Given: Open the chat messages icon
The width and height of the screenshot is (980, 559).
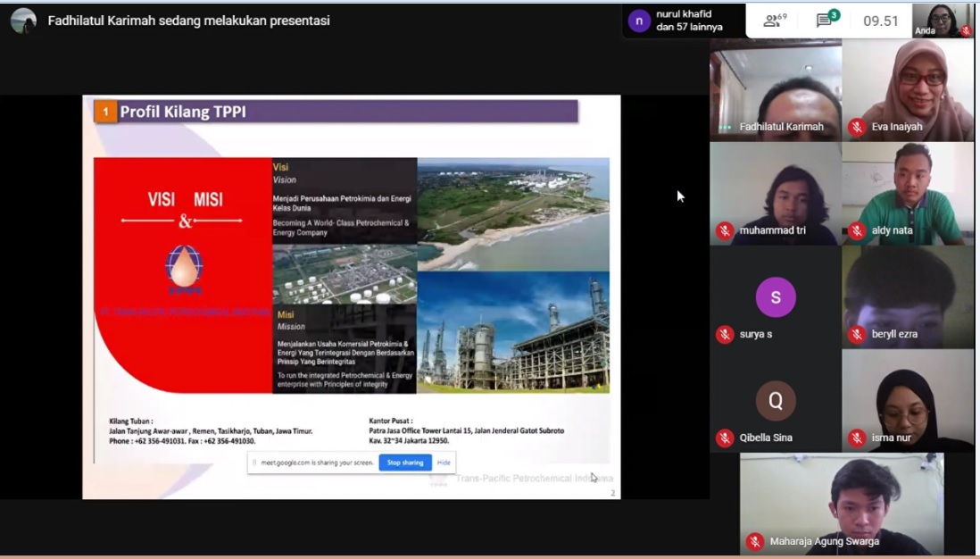Looking at the screenshot, I should click(826, 20).
